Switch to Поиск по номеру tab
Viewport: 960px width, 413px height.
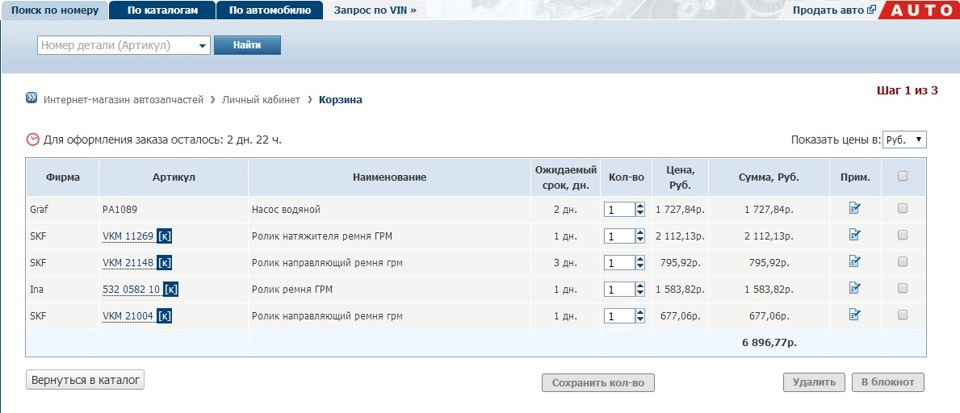tap(54, 10)
